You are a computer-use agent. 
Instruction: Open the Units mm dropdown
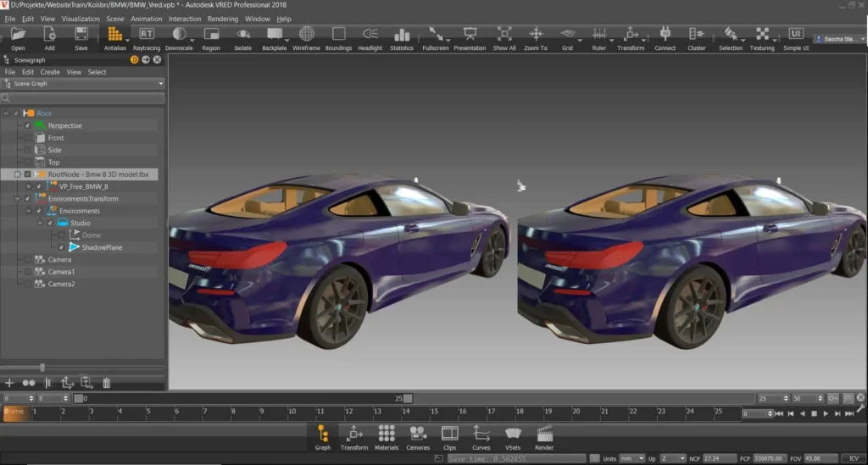pyautogui.click(x=632, y=458)
